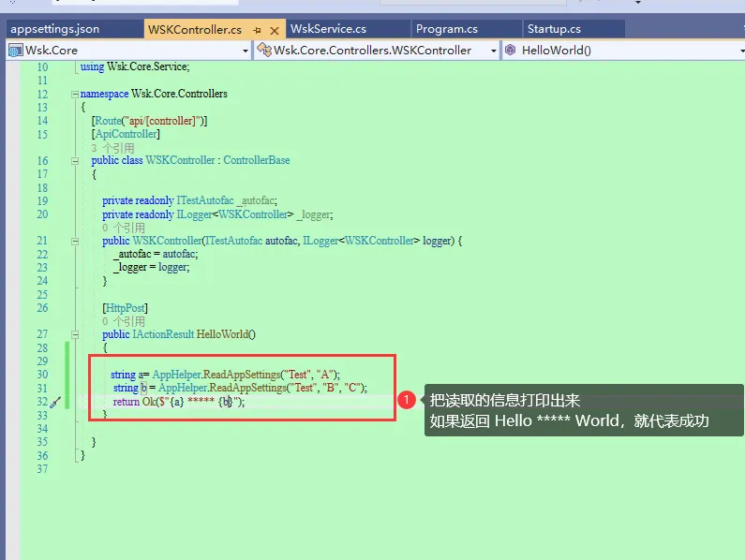
Task: Open the WskService.cs tab
Action: click(328, 29)
